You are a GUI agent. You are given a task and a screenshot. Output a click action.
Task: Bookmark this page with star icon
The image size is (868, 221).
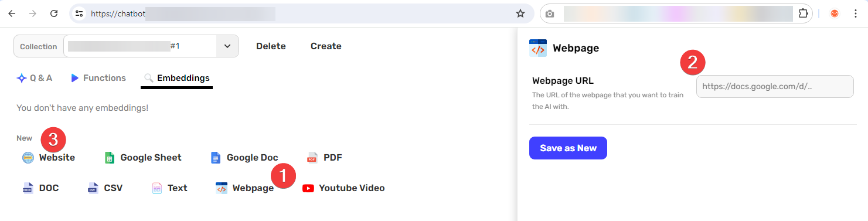tap(520, 13)
